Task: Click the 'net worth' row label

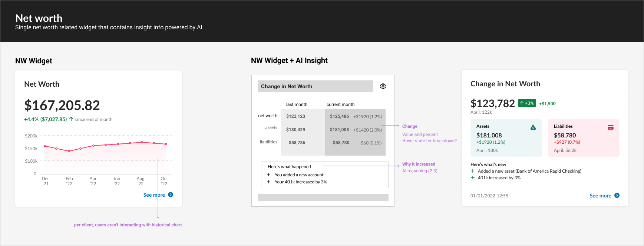Action: [x=268, y=116]
